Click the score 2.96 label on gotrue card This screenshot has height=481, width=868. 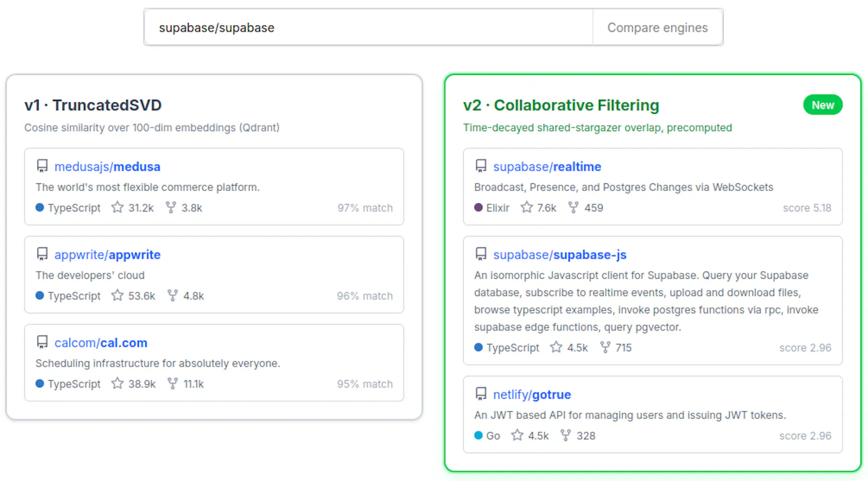(806, 435)
